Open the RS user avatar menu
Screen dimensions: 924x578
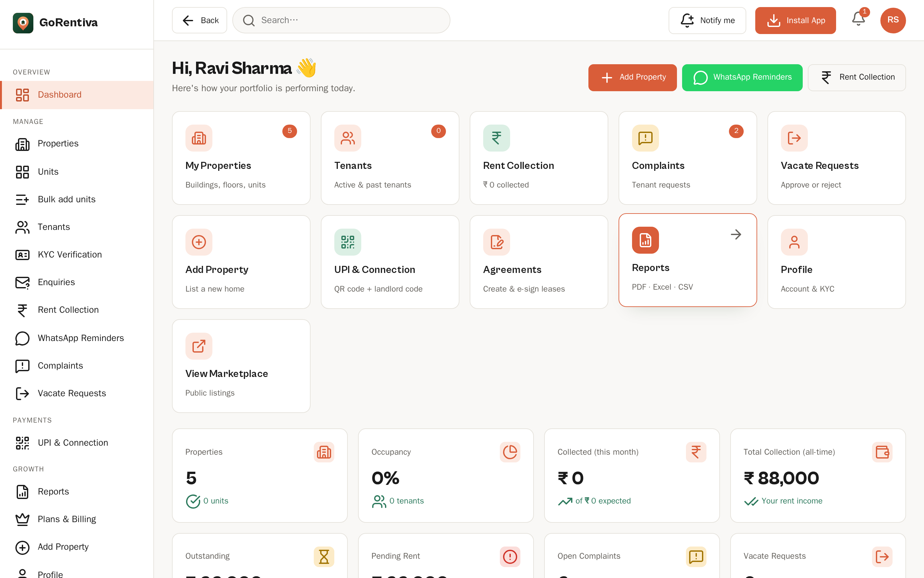(x=893, y=20)
